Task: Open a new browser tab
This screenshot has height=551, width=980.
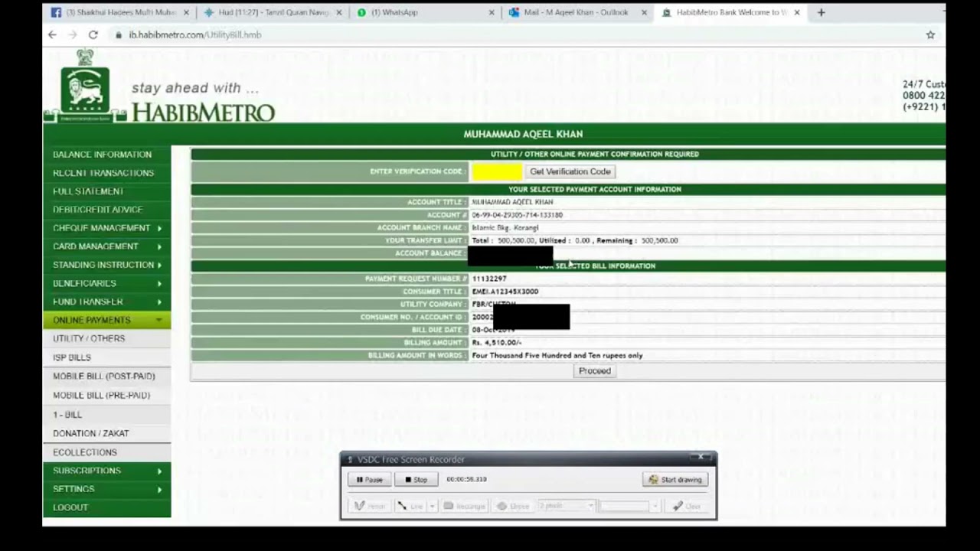Action: pyautogui.click(x=821, y=12)
